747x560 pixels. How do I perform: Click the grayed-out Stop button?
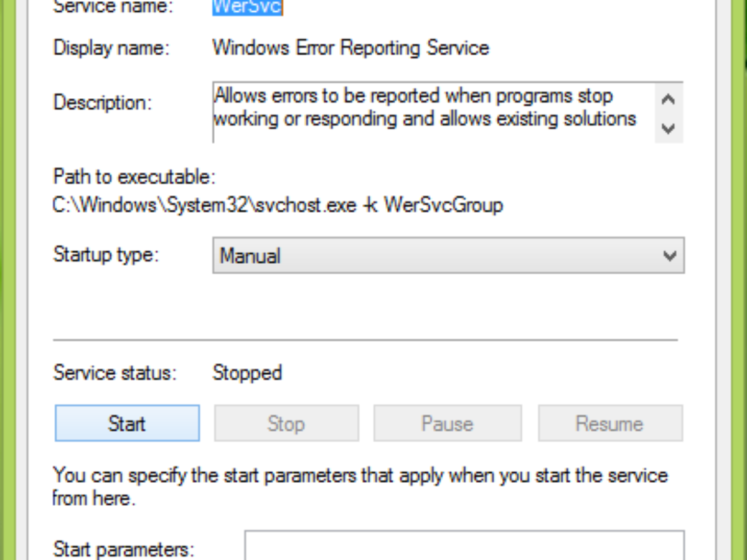(x=286, y=423)
